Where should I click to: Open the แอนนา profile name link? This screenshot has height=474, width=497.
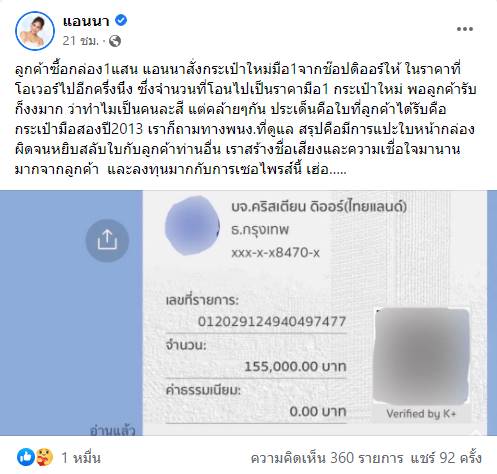pos(86,21)
